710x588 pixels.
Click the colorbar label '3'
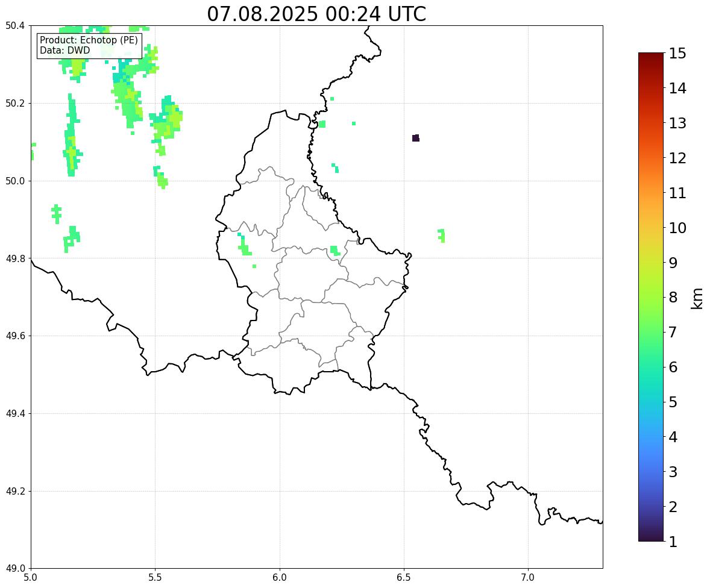click(673, 472)
